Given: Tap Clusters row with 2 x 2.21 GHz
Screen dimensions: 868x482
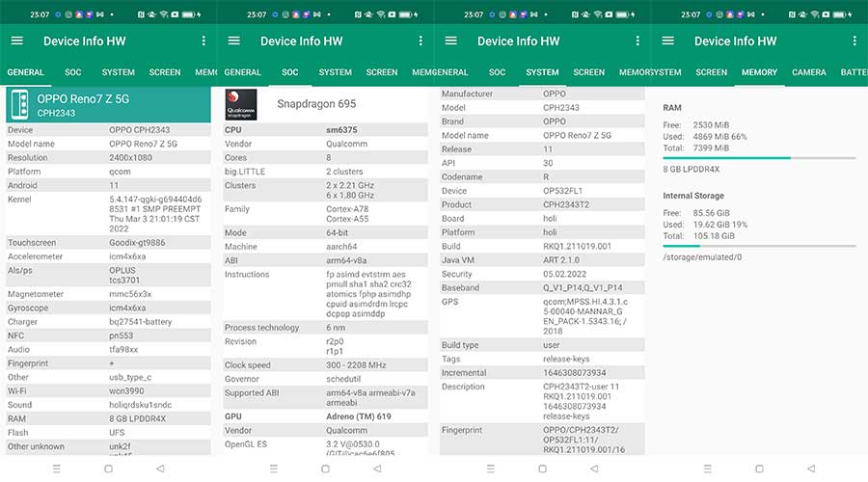Looking at the screenshot, I should coord(326,190).
